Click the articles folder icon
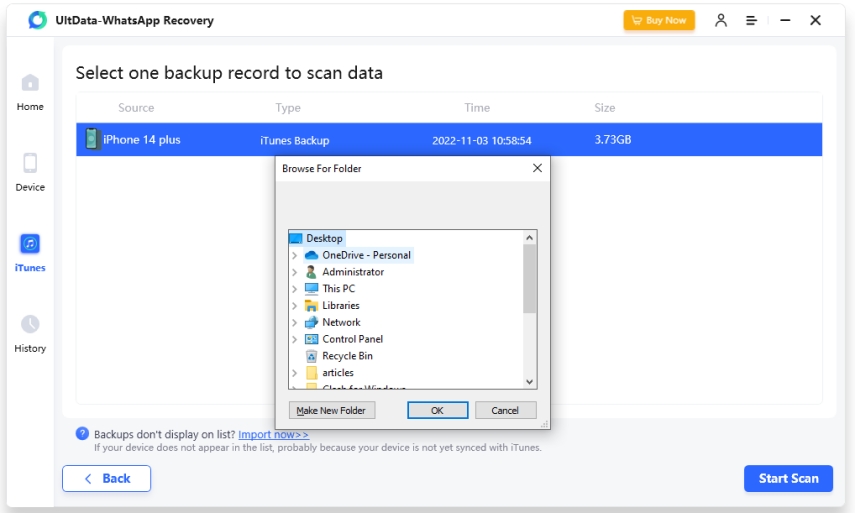Viewport: 855px width, 513px height. click(311, 373)
